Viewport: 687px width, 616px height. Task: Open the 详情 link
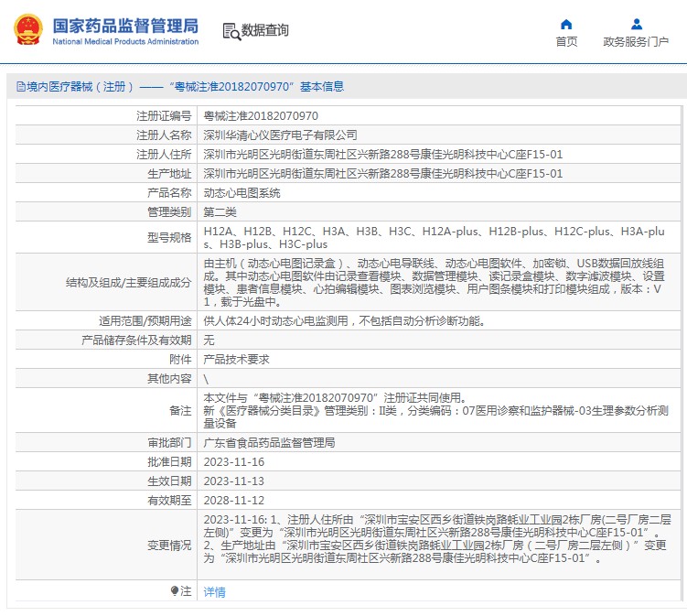[x=214, y=592]
